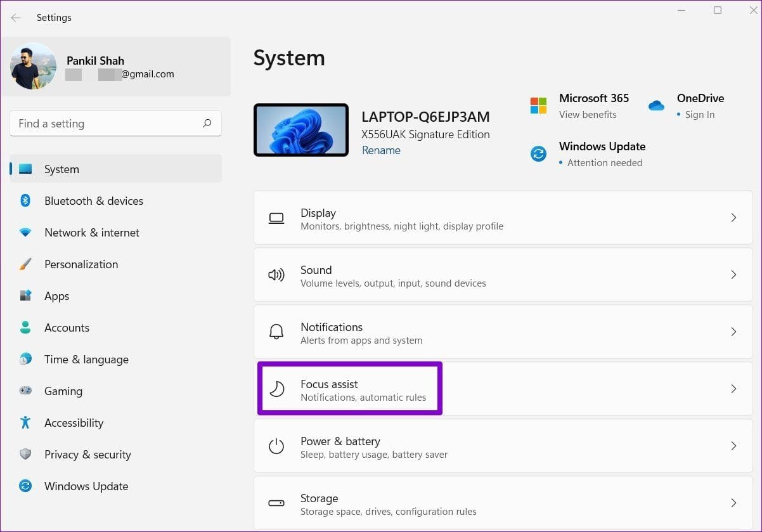Click the Notifications bell icon
This screenshot has height=532, width=762.
tap(276, 332)
